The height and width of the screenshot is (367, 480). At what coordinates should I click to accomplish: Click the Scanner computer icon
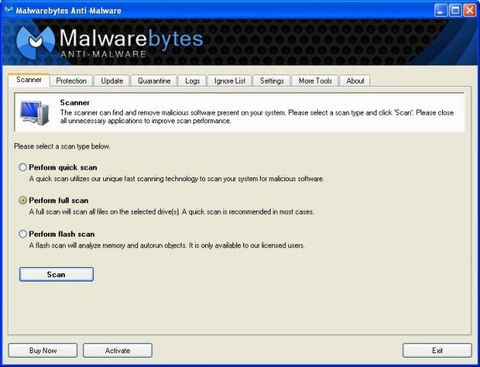35,113
